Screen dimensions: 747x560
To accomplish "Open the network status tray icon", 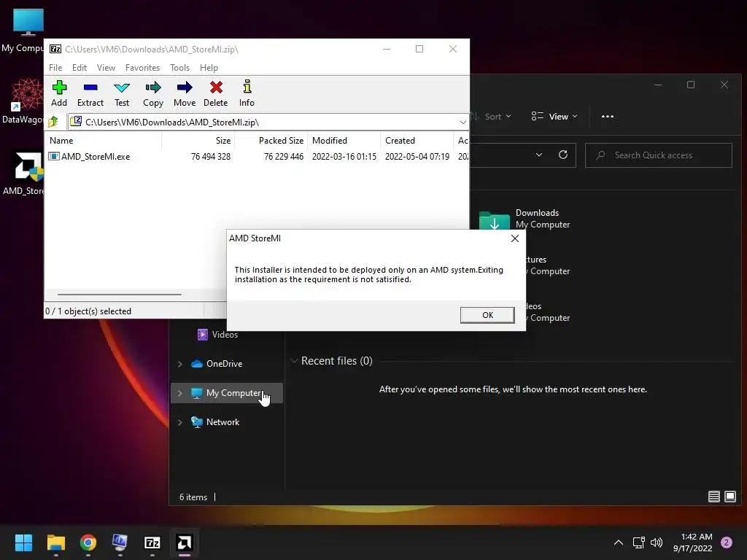I will [x=638, y=542].
